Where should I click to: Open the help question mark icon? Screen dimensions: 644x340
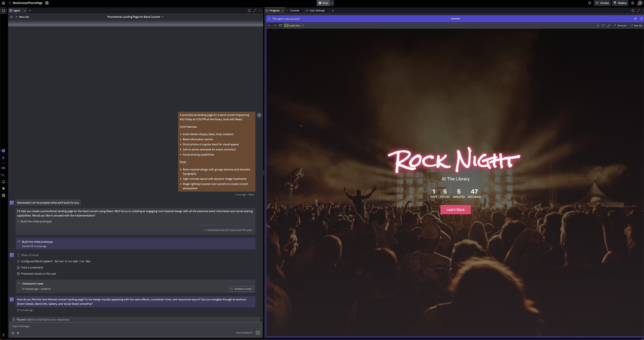[x=3, y=335]
